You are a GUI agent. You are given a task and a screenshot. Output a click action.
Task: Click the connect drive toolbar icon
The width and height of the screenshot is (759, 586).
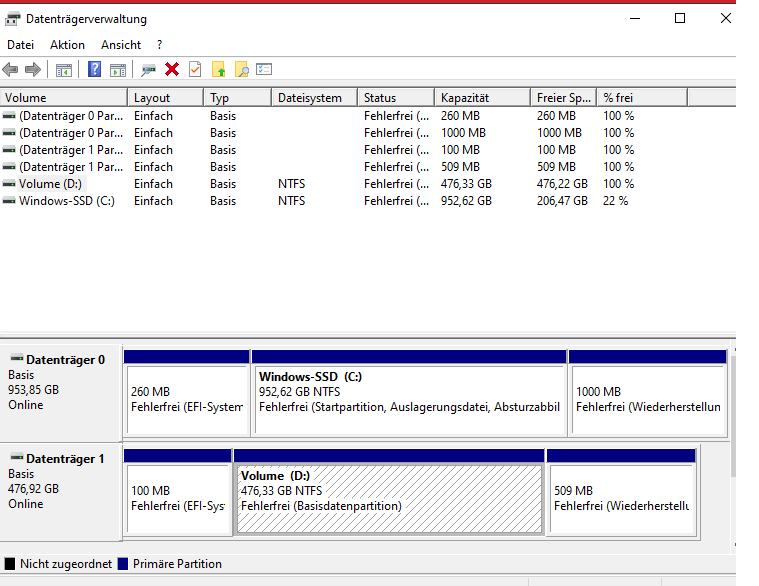click(149, 70)
